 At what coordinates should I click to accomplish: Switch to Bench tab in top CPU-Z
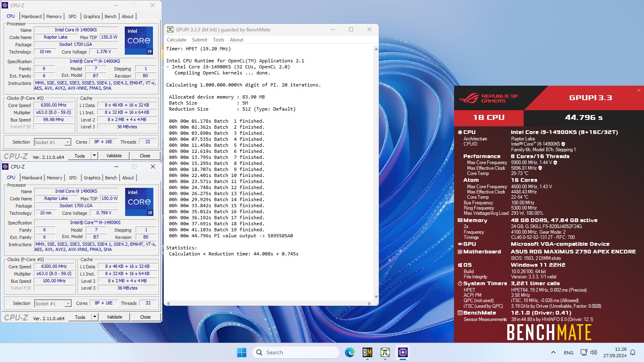point(111,16)
